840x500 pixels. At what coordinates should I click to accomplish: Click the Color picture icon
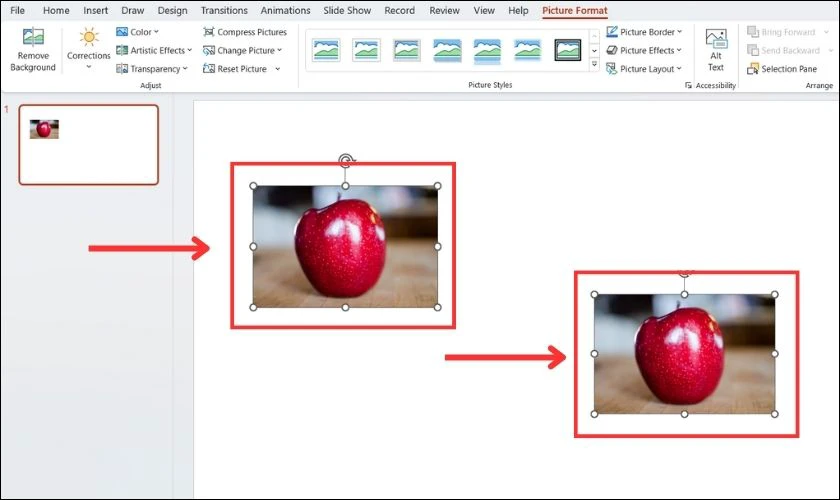(x=122, y=32)
